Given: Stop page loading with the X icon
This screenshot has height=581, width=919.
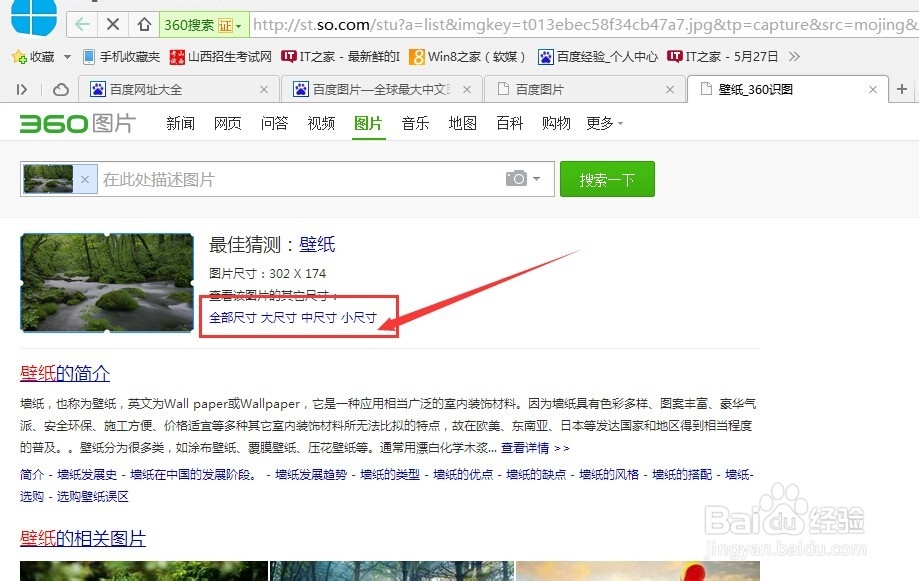Looking at the screenshot, I should click(x=111, y=22).
